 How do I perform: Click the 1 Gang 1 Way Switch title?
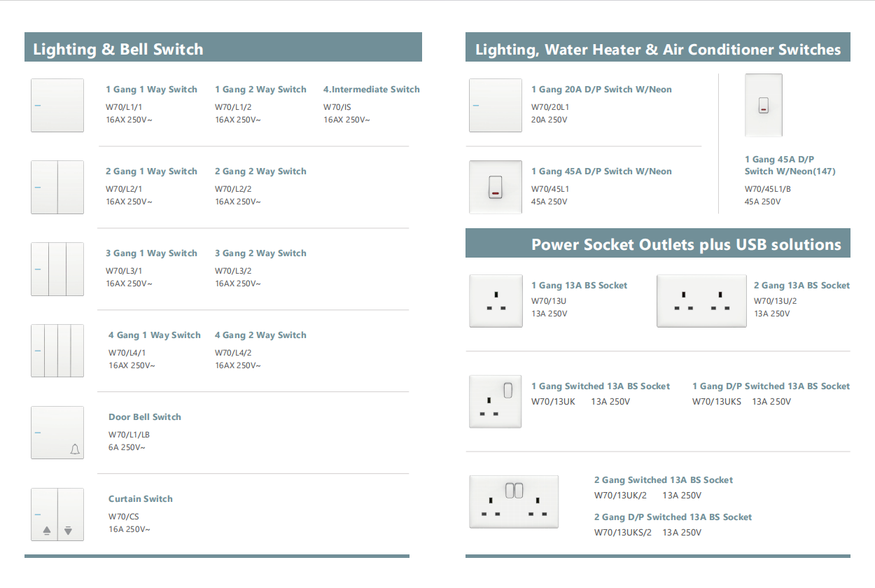point(151,90)
